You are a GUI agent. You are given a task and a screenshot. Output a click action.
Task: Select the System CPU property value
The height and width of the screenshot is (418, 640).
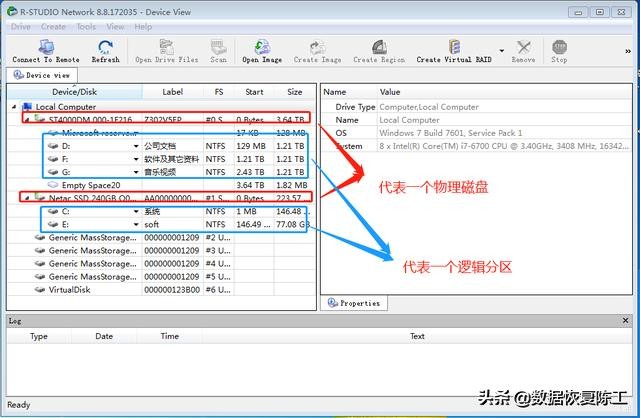504,146
